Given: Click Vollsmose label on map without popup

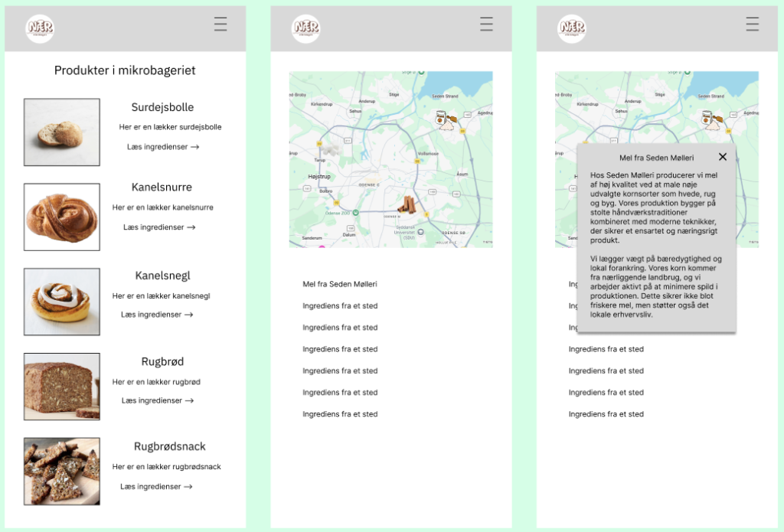Looking at the screenshot, I should click(428, 154).
